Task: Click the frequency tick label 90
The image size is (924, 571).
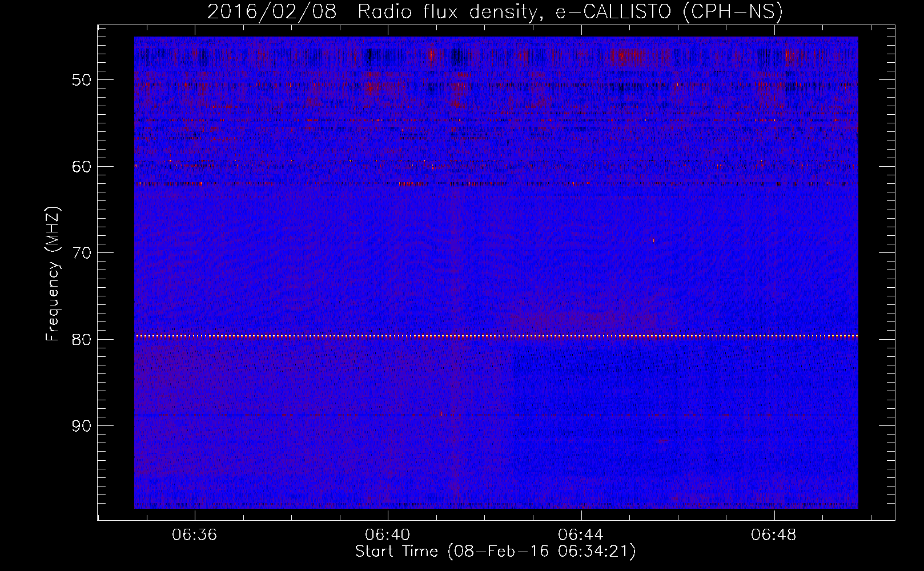Action: 82,425
